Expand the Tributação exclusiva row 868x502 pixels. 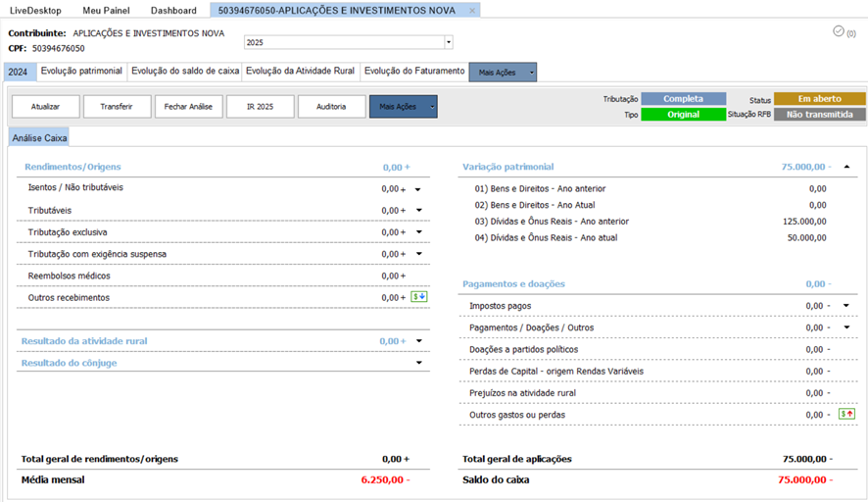click(x=418, y=232)
